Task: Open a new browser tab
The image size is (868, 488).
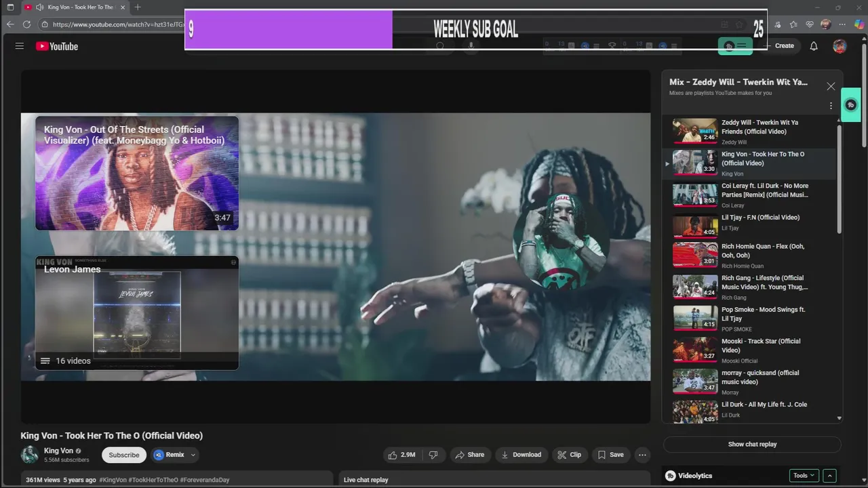Action: point(138,7)
